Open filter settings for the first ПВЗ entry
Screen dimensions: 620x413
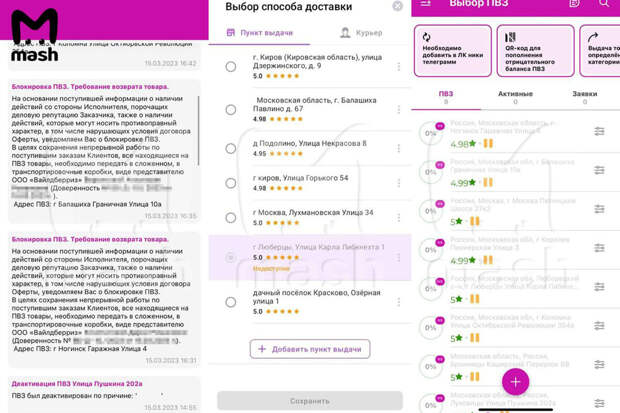pos(599,131)
